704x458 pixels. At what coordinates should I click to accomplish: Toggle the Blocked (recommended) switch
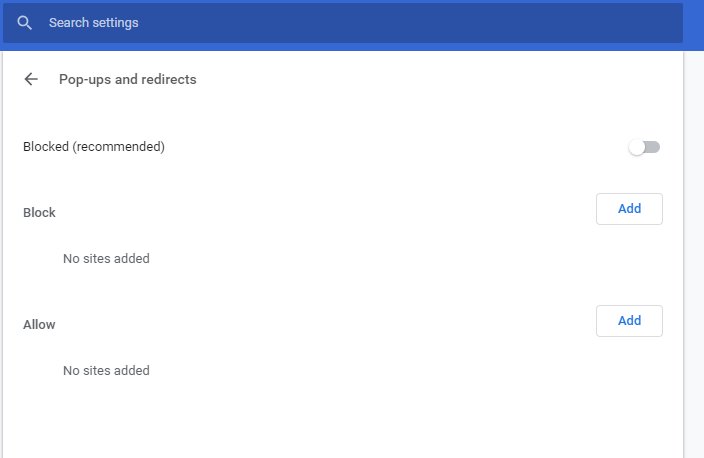[x=644, y=147]
